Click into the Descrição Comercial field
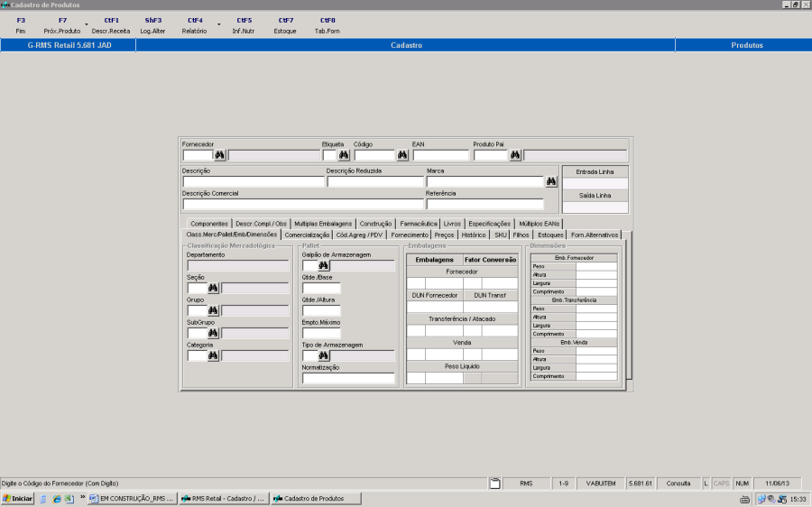The height and width of the screenshot is (507, 812). pyautogui.click(x=302, y=204)
